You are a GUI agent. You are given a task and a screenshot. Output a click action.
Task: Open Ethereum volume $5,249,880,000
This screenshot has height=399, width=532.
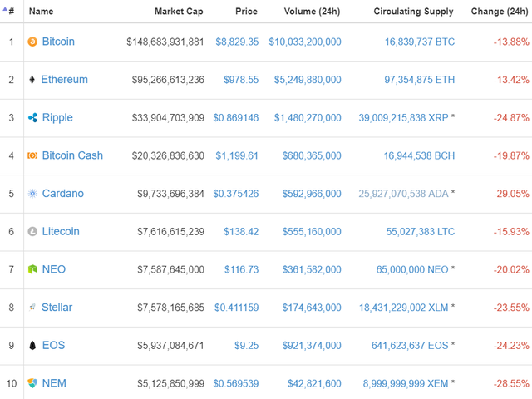308,80
